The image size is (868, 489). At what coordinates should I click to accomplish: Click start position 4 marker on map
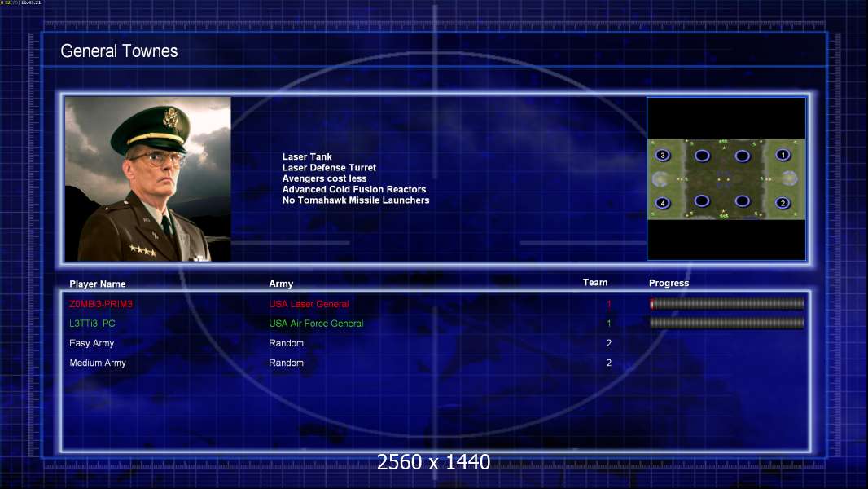point(663,203)
